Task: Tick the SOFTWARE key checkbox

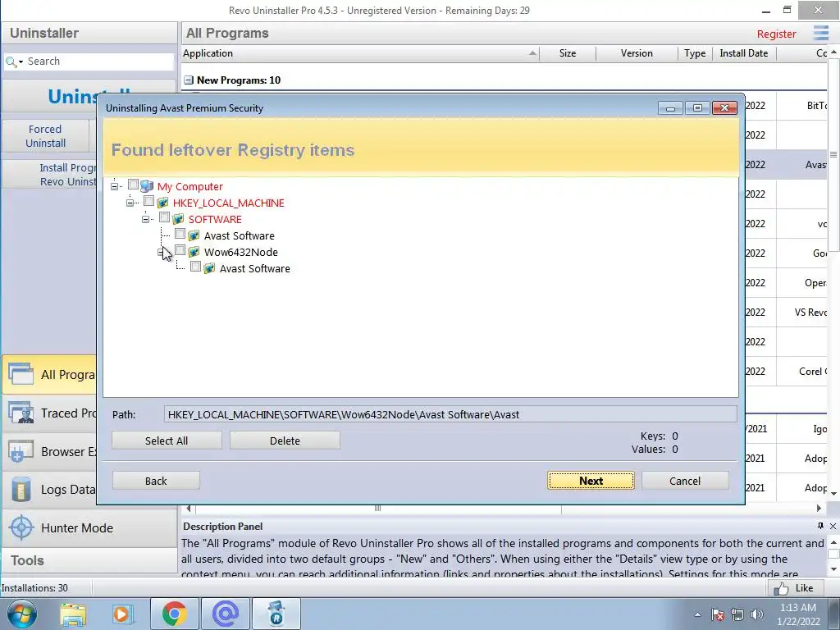Action: [164, 217]
